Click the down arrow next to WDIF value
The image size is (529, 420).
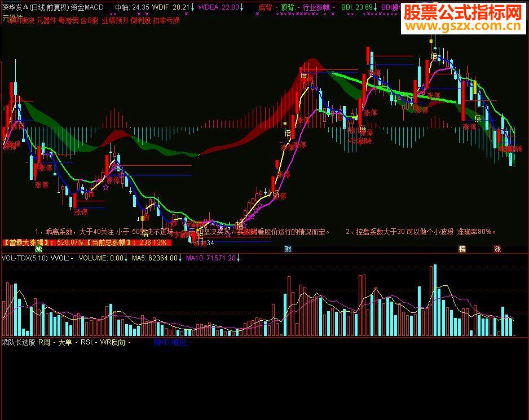click(193, 7)
